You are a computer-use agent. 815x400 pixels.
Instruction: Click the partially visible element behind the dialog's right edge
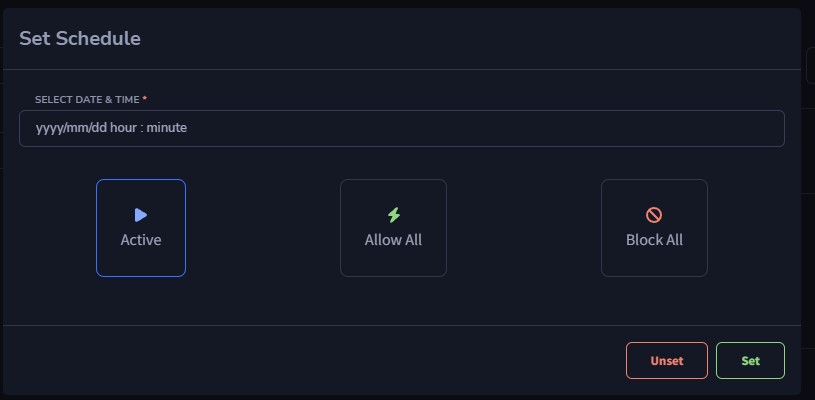click(x=810, y=65)
